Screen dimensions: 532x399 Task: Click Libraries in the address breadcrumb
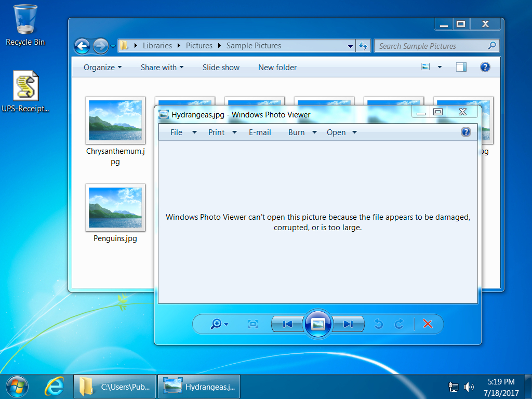tap(157, 46)
